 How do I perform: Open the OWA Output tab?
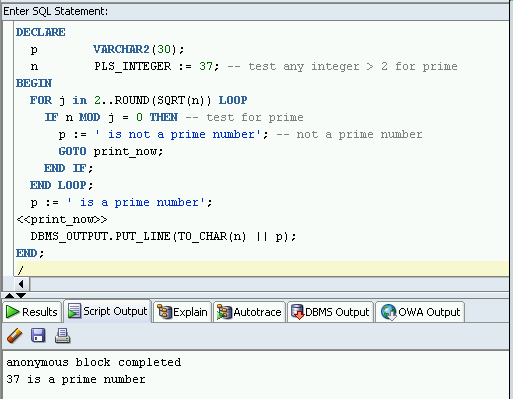[420, 312]
